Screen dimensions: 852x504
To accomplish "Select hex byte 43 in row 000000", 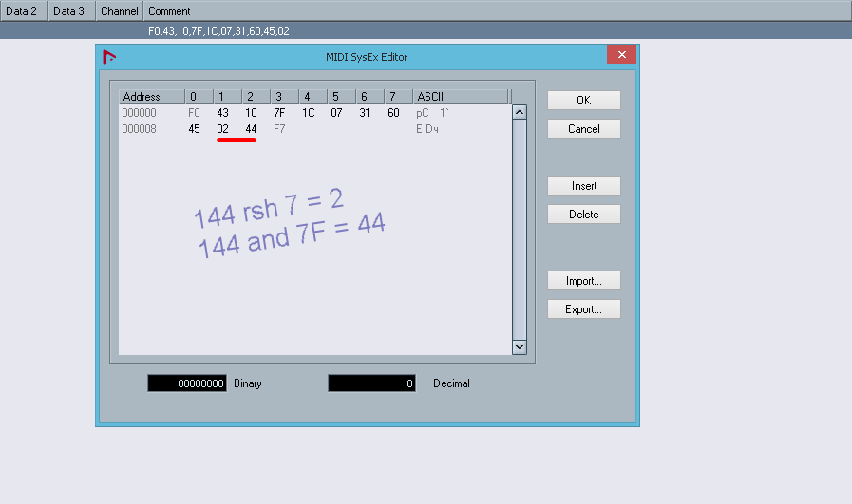I will [223, 113].
